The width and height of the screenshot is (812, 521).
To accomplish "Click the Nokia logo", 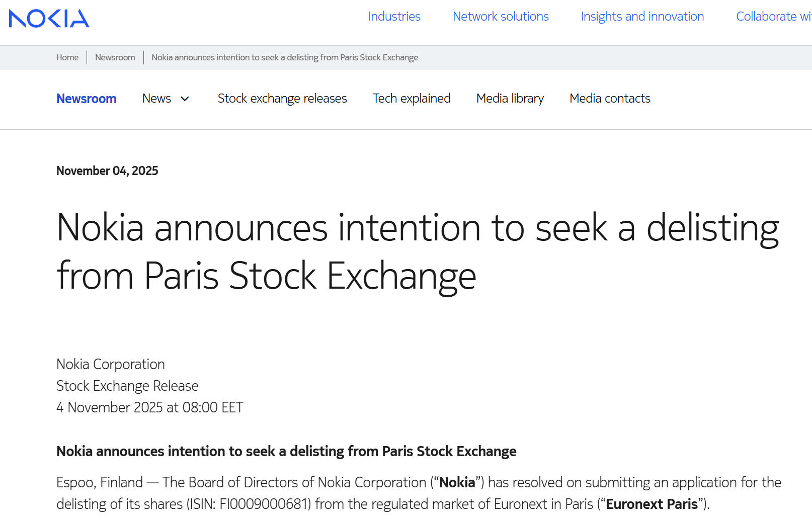I will tap(49, 19).
